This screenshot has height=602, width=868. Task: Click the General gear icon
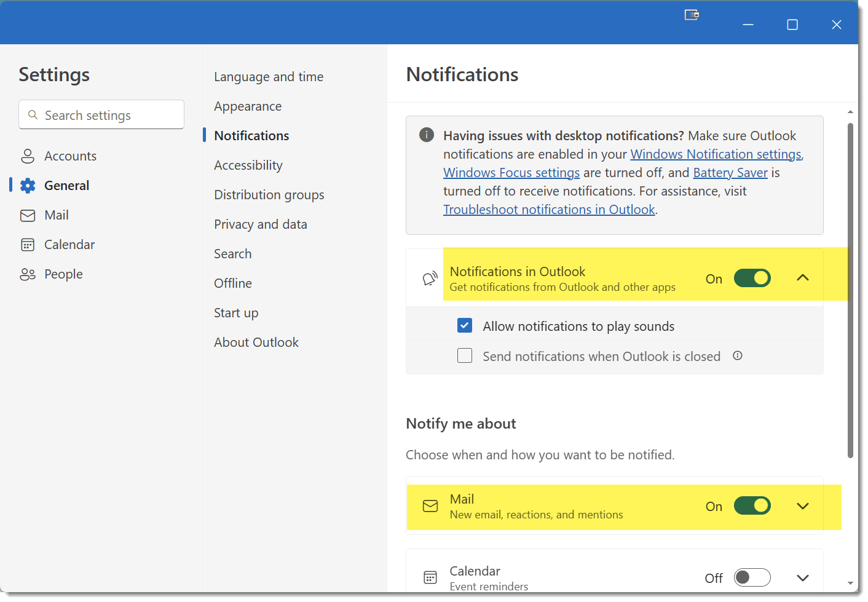tap(28, 186)
